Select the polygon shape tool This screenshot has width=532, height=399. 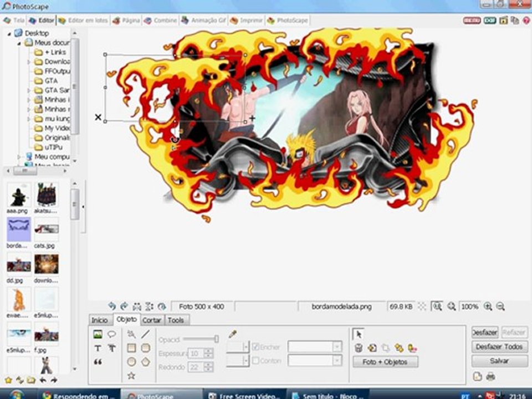146,362
